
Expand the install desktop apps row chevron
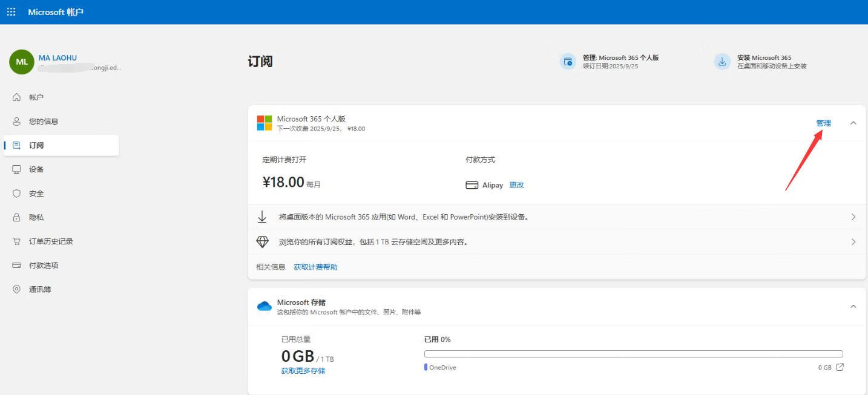853,217
